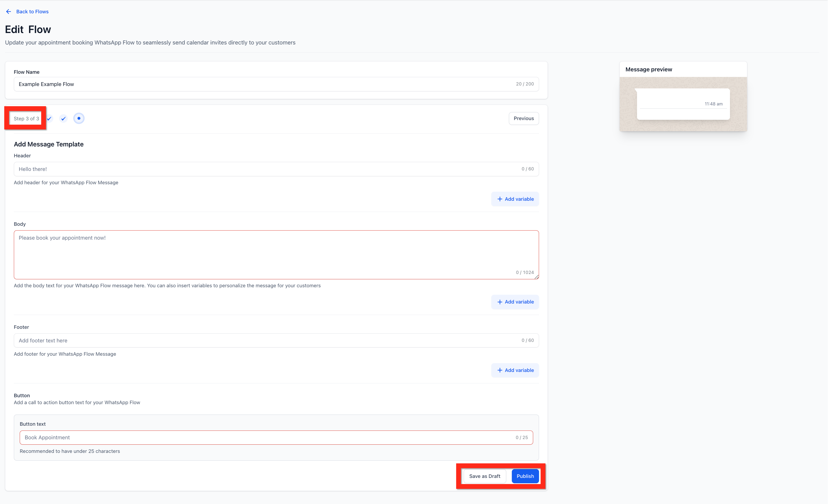Click the back arrow icon
The height and width of the screenshot is (504, 828).
[9, 11]
